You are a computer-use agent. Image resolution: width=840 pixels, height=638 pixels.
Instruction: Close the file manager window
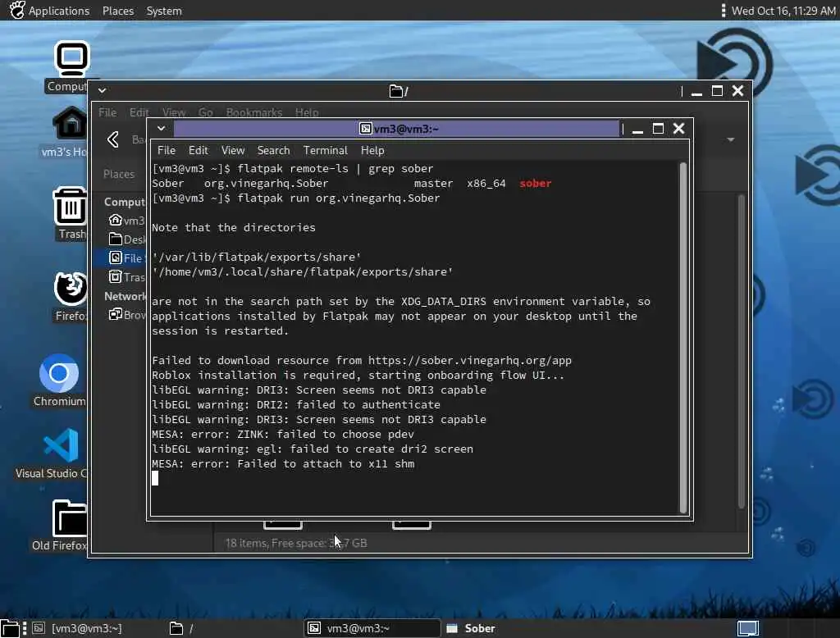737,91
